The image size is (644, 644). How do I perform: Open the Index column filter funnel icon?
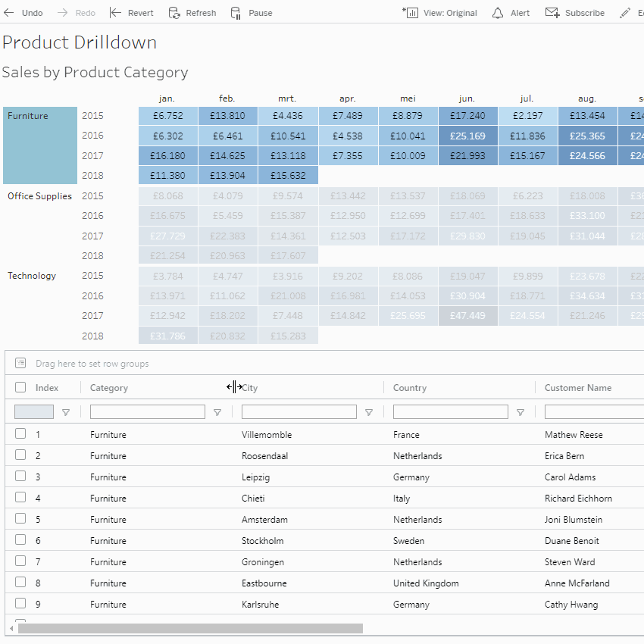[66, 412]
